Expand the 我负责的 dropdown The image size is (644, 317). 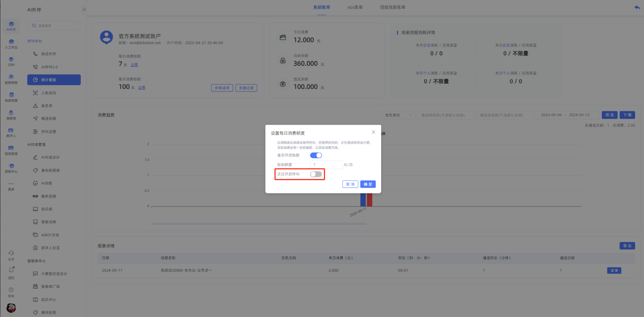398,115
